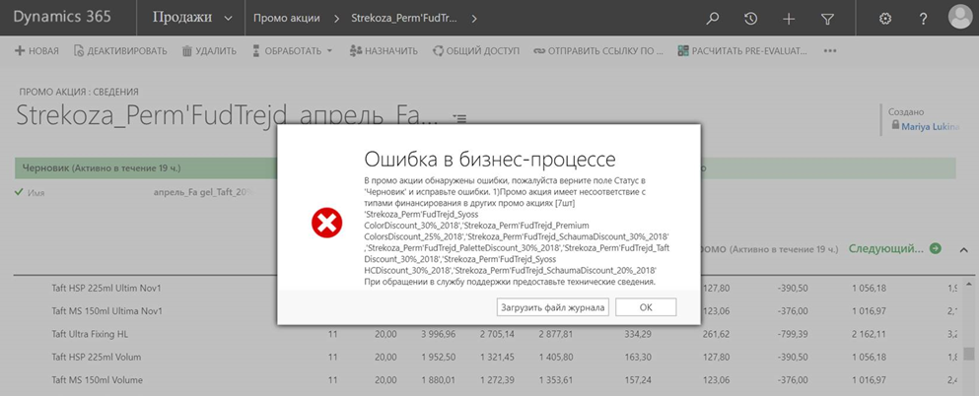The height and width of the screenshot is (396, 980).
Task: Open ОБРАБОТАТЬ dropdown command
Action: click(x=292, y=51)
